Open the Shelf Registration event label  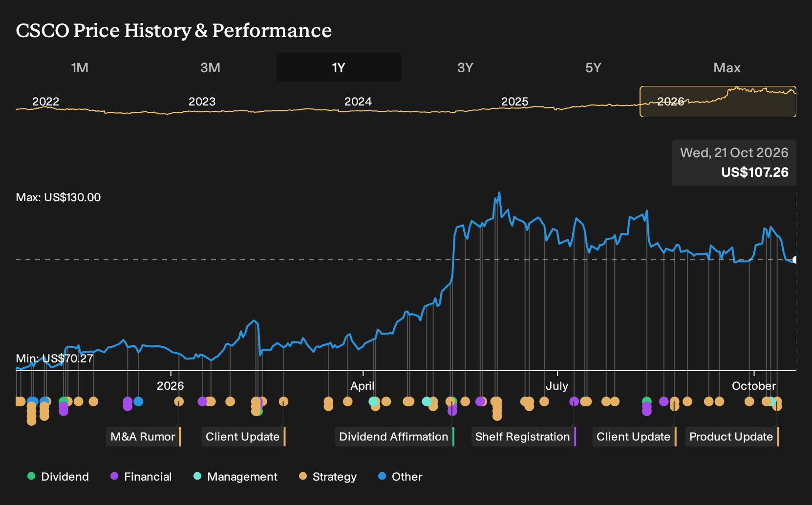pyautogui.click(x=523, y=437)
